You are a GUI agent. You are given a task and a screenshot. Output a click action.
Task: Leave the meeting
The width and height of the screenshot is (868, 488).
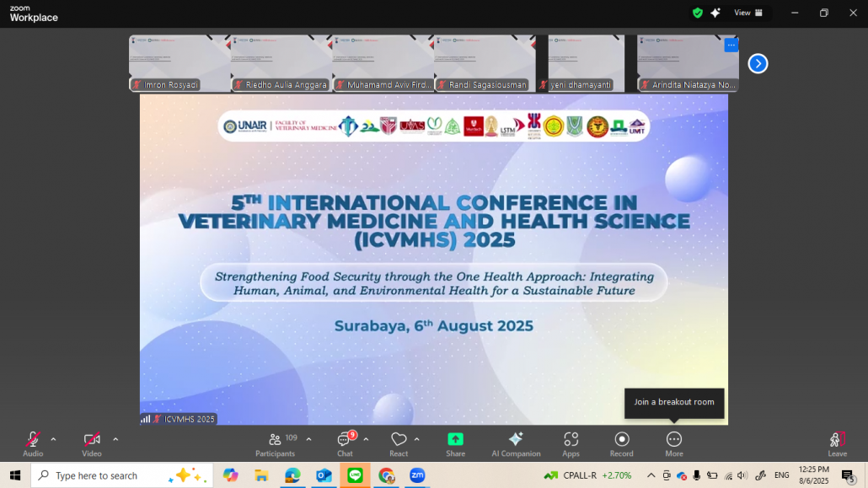pyautogui.click(x=837, y=444)
